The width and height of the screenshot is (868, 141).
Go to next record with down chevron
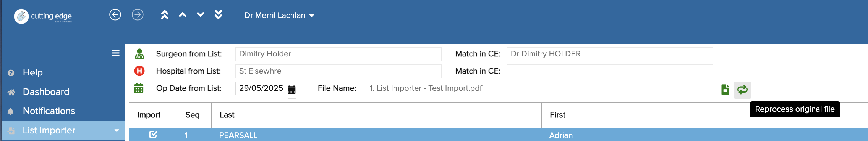click(201, 15)
